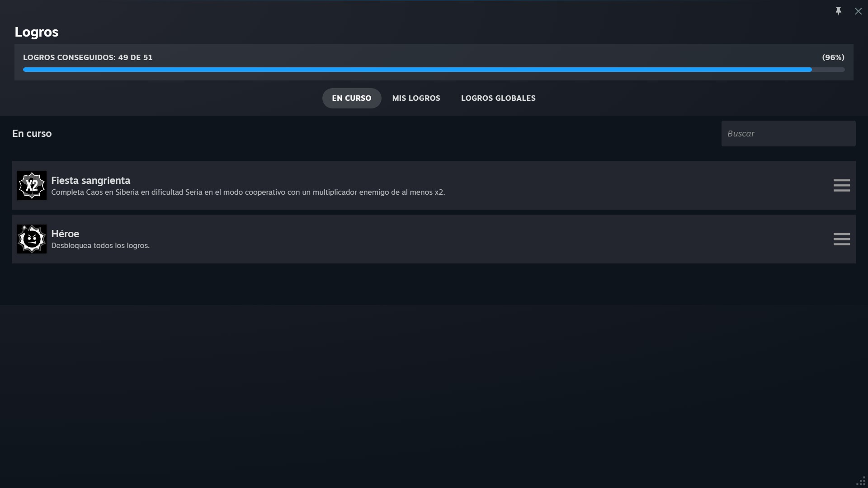868x488 pixels.
Task: Click the 'En curso' section heading
Action: 32,133
